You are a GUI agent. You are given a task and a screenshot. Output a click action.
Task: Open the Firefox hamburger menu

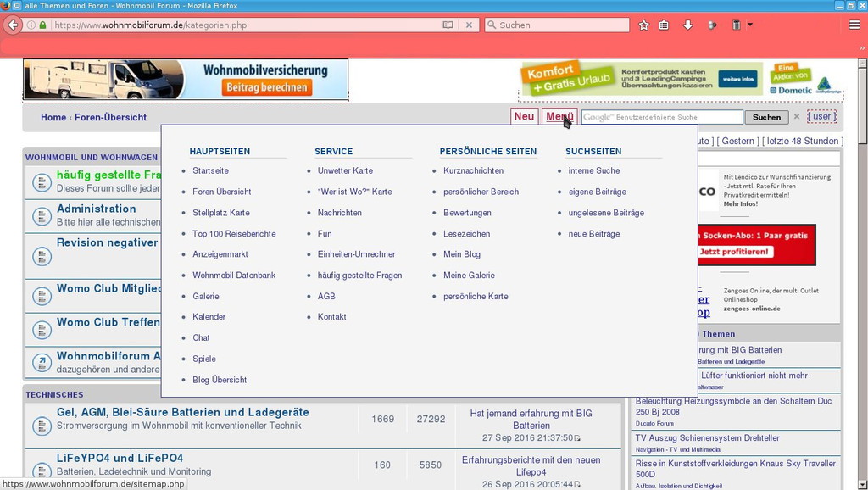(x=854, y=25)
